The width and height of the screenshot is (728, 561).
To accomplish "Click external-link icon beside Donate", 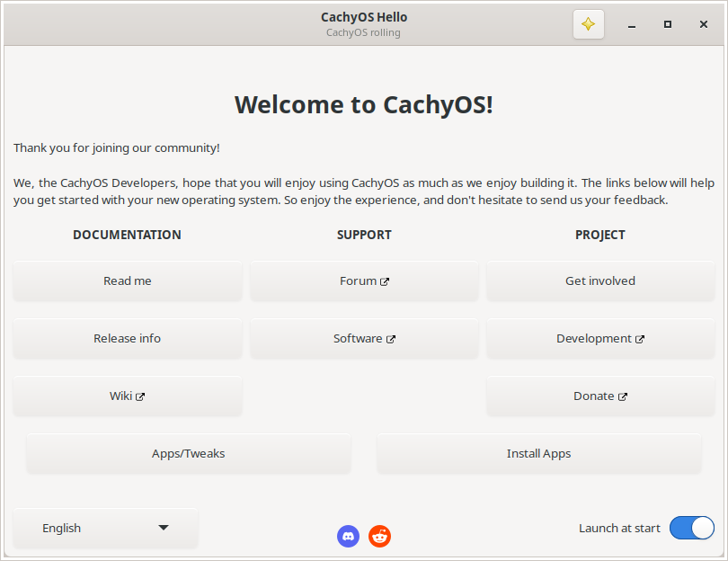I will [623, 397].
